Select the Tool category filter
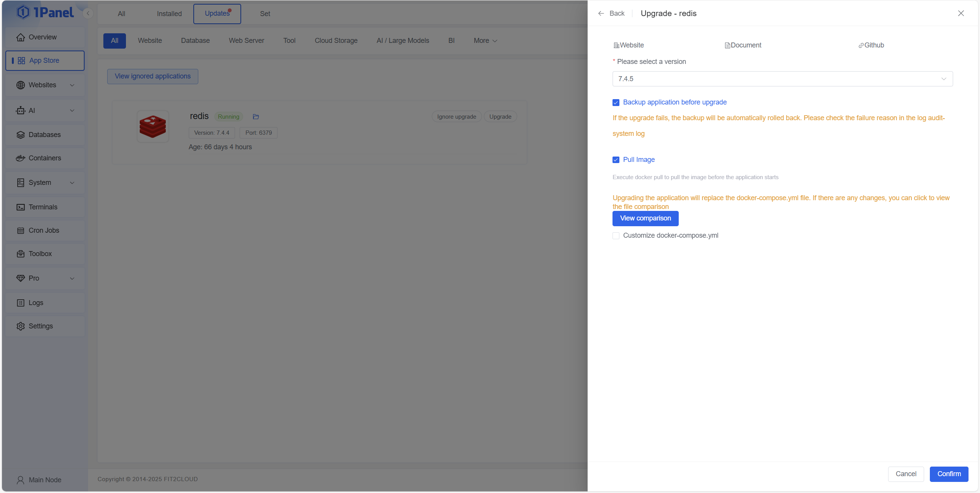Viewport: 980px width, 493px height. click(289, 41)
